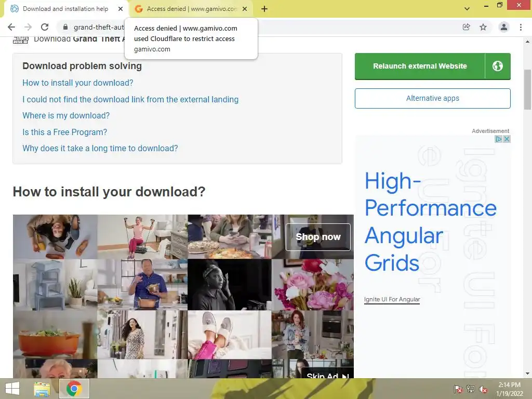
Task: Open the Windows Start button
Action: coord(12,389)
